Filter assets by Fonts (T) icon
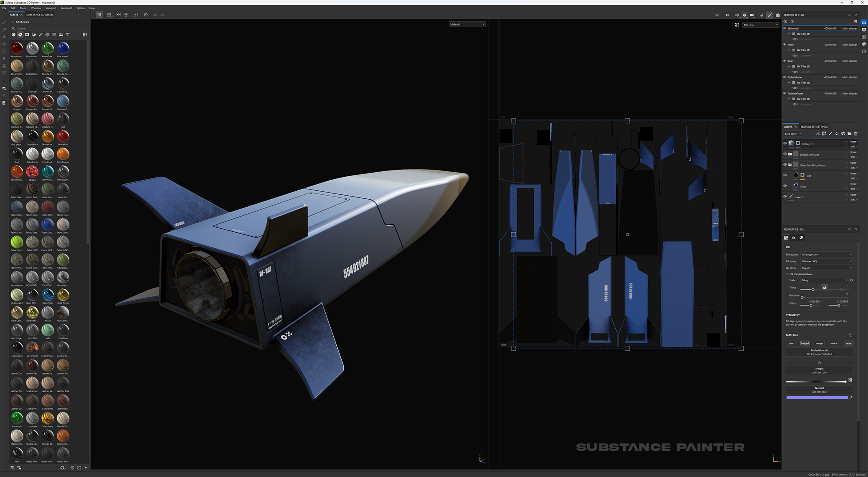Screen dimensions: 868x477 [x=68, y=34]
